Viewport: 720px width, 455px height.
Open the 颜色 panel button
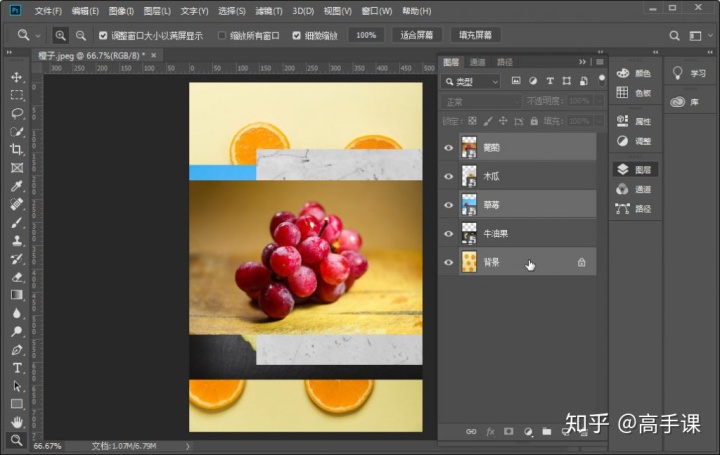(636, 73)
